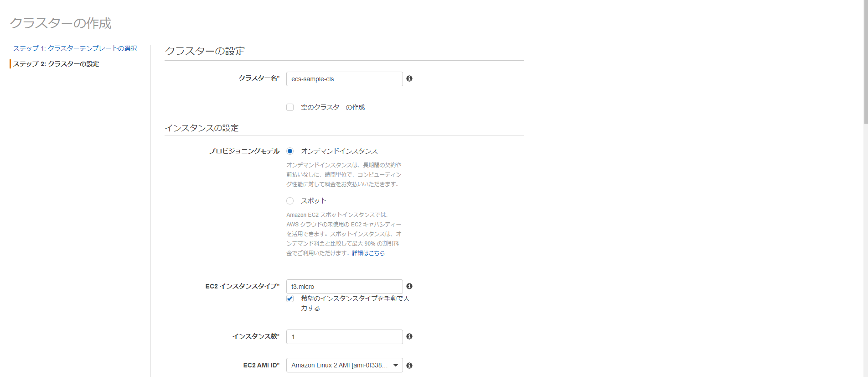This screenshot has height=377, width=868.
Task: Click the クラスターの作成 page title
Action: click(x=61, y=23)
